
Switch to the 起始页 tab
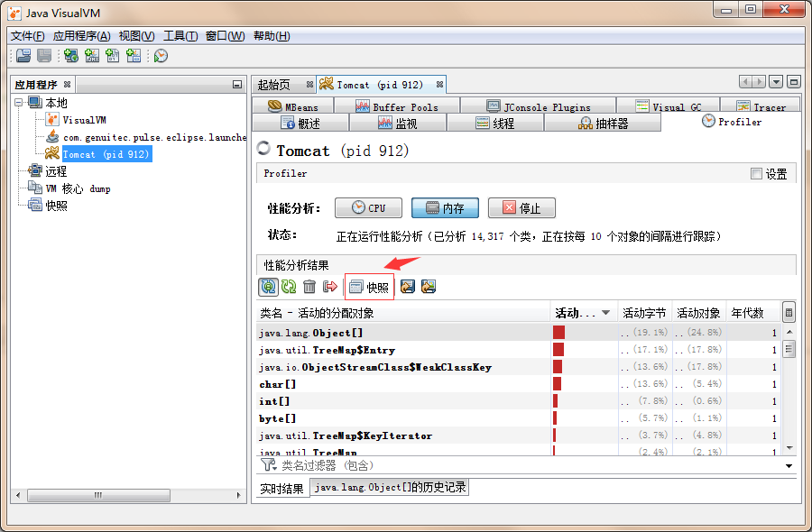[x=274, y=85]
